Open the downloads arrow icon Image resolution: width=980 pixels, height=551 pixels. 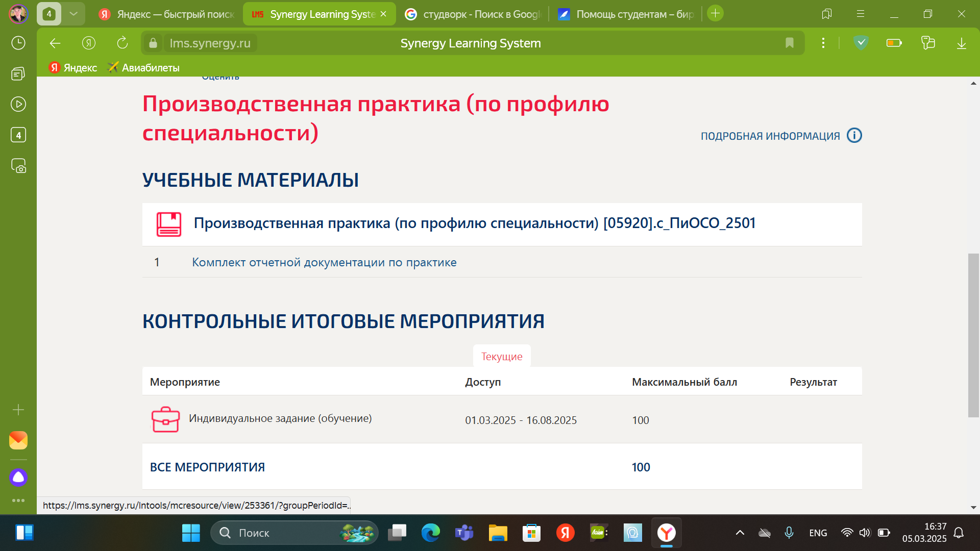(961, 43)
